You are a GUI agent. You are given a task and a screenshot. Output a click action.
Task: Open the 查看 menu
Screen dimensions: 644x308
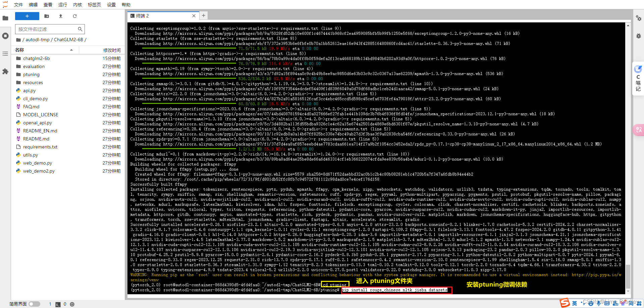(x=48, y=5)
